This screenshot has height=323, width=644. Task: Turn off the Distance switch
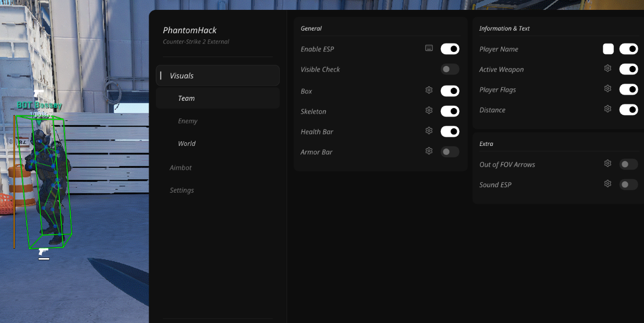click(628, 110)
